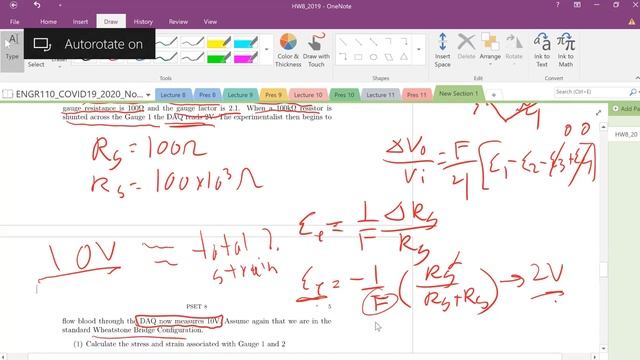The width and height of the screenshot is (640, 360).
Task: Open the Pres 11 section tab
Action: pyautogui.click(x=416, y=95)
